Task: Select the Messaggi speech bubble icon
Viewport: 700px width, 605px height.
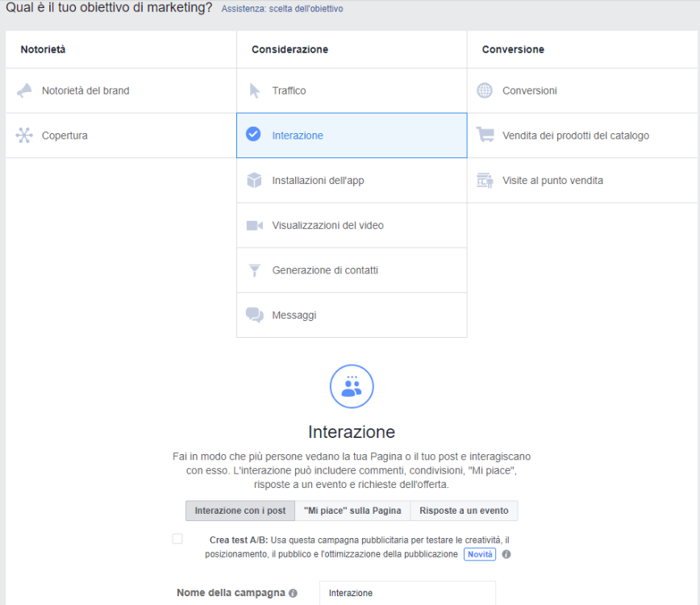Action: tap(254, 315)
